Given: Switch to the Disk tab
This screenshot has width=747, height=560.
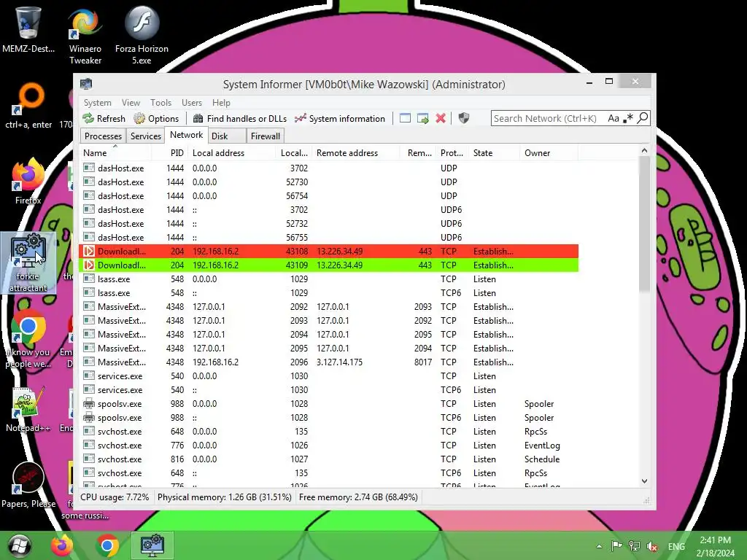Looking at the screenshot, I should point(228,136).
